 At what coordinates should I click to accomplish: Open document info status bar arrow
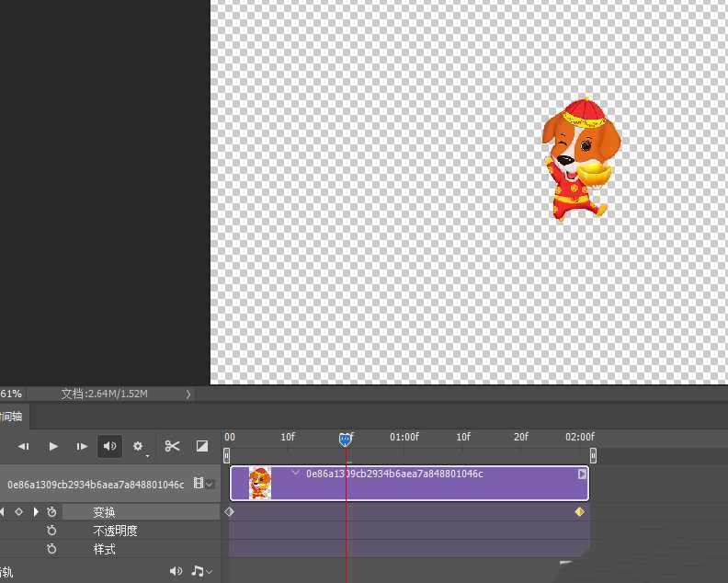tap(188, 394)
